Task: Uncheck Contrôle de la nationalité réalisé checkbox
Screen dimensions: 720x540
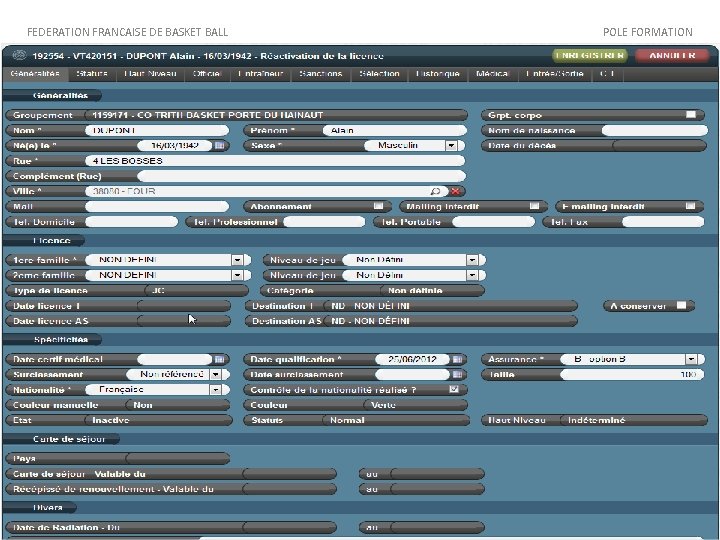Action: pyautogui.click(x=454, y=389)
